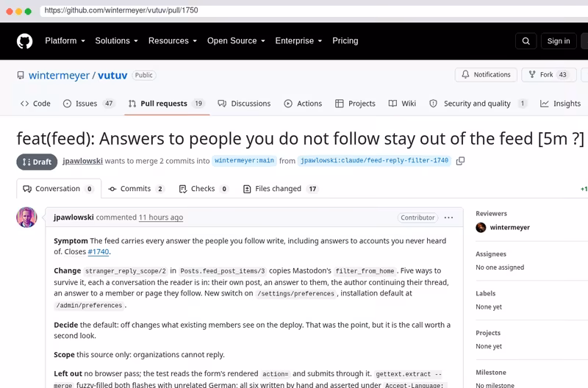Image resolution: width=588 pixels, height=388 pixels.
Task: Click wintermeyer reviewer name
Action: 509,227
